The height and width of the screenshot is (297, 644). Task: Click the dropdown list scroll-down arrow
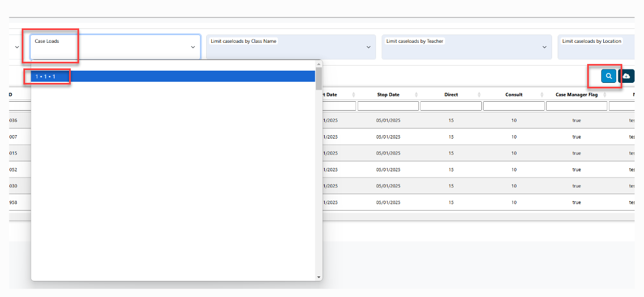(318, 278)
